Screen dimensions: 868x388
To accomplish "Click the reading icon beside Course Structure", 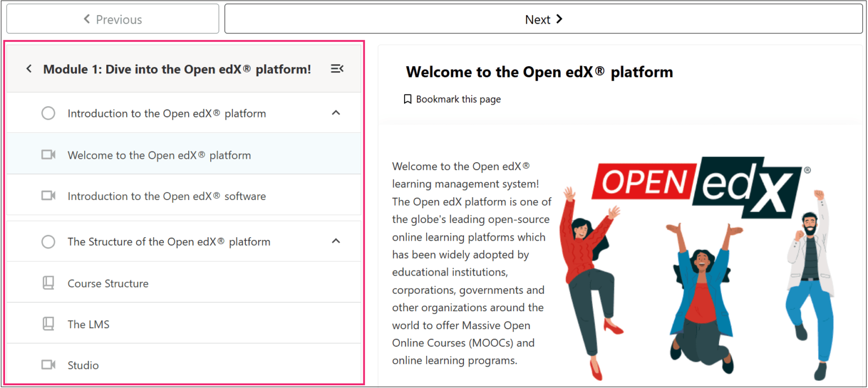I will [x=49, y=282].
